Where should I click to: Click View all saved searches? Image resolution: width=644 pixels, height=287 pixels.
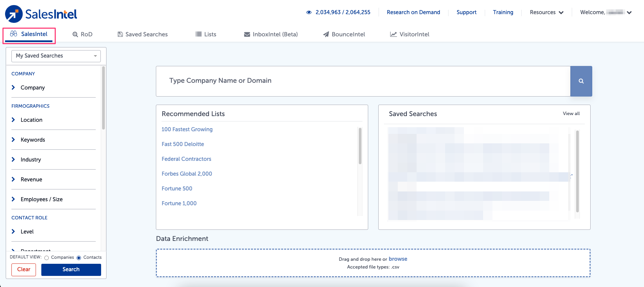coord(571,114)
